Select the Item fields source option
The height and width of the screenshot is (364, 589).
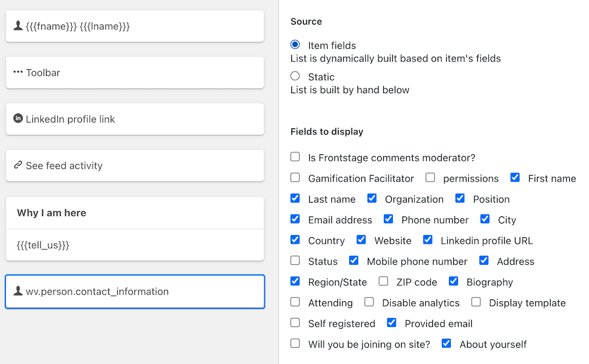295,45
